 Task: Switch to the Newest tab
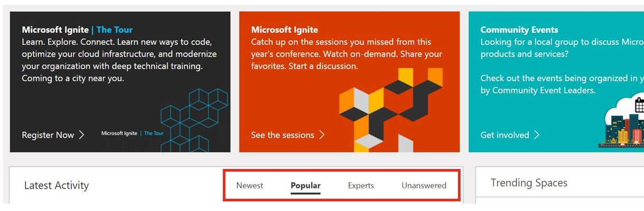[249, 185]
